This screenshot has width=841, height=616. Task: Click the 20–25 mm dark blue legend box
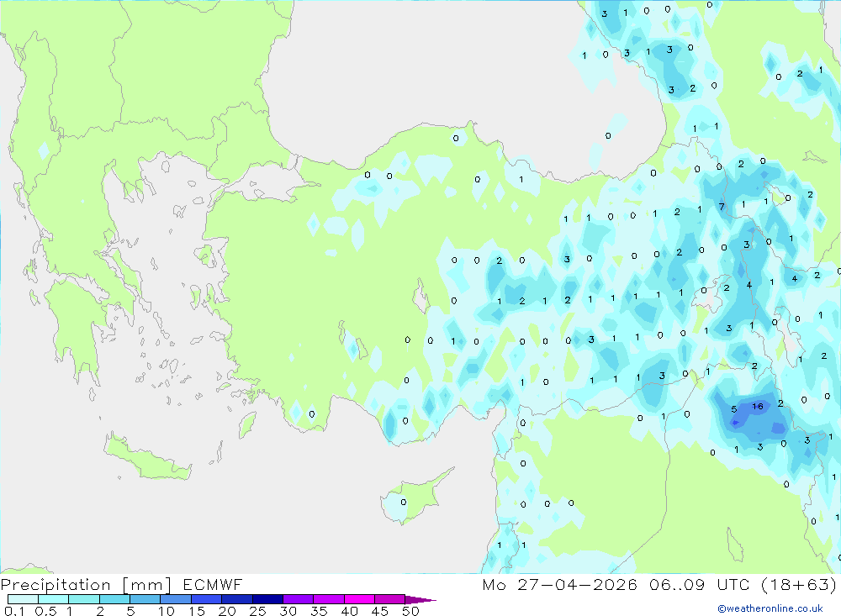[x=237, y=599]
